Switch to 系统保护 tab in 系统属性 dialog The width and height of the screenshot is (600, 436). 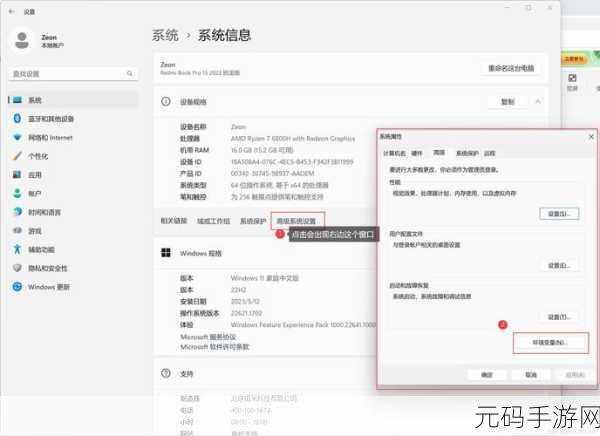click(467, 153)
